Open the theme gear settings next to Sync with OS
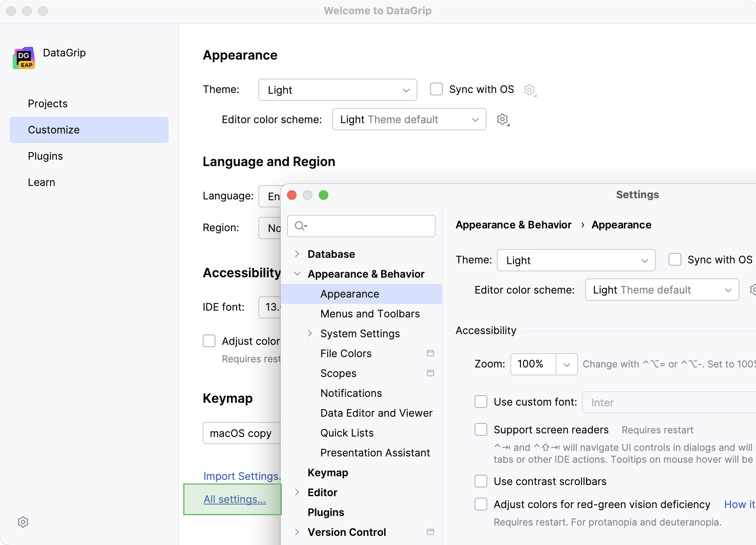756x545 pixels. pyautogui.click(x=530, y=90)
